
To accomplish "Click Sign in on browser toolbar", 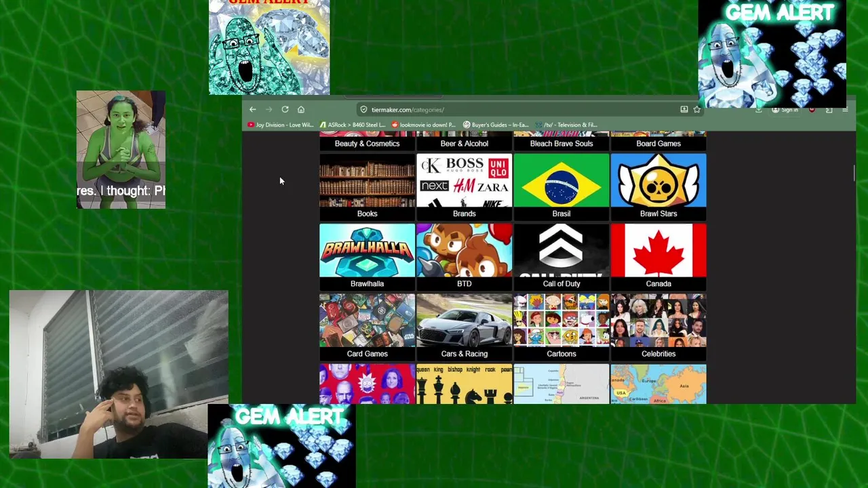I will [785, 110].
